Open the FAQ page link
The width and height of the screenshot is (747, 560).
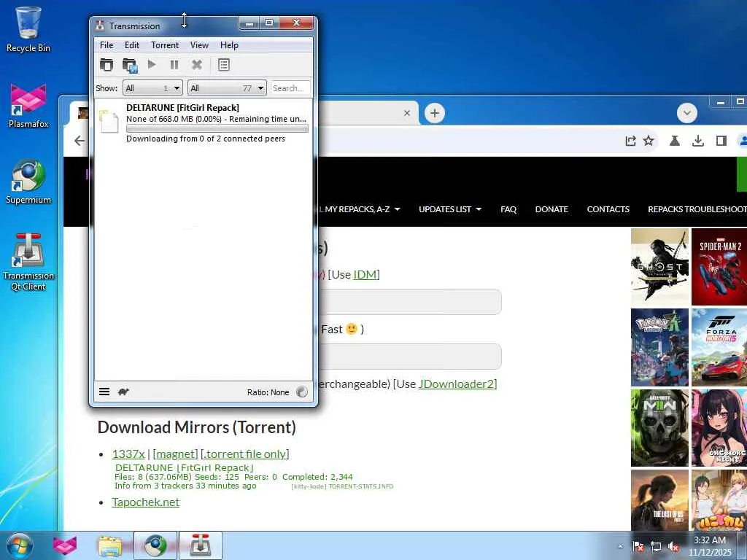click(508, 209)
